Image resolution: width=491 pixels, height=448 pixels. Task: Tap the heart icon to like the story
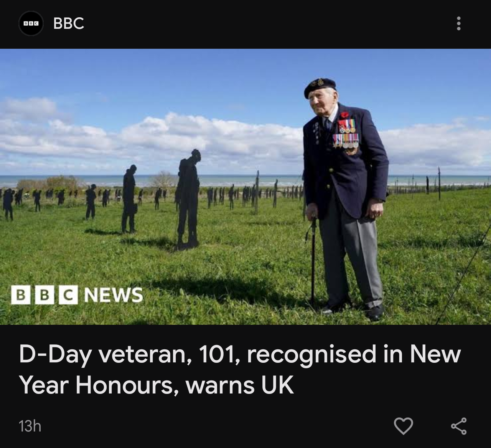coord(404,426)
